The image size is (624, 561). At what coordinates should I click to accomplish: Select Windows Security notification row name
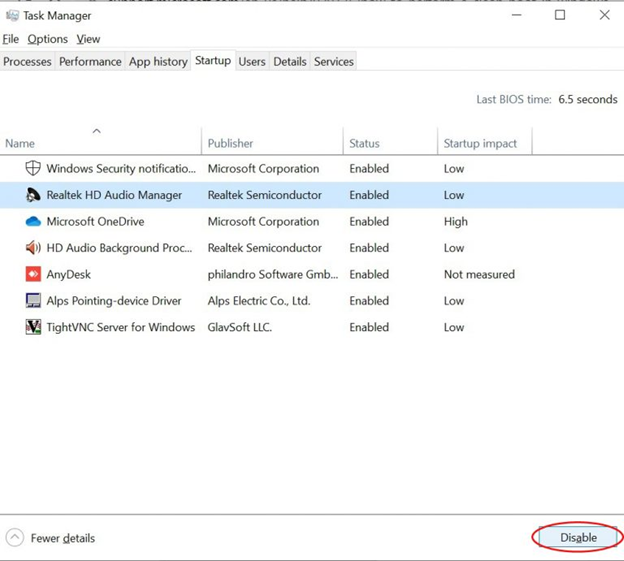pyautogui.click(x=121, y=169)
